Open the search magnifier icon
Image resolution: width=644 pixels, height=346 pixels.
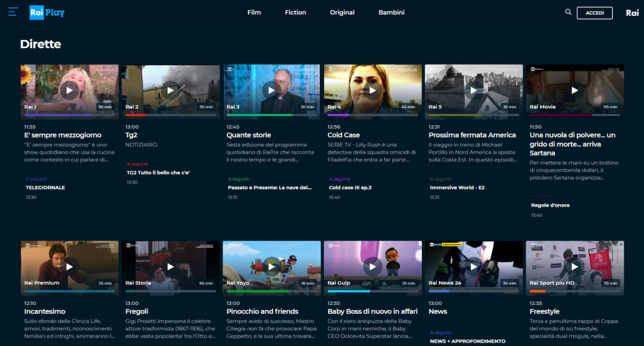[x=568, y=12]
